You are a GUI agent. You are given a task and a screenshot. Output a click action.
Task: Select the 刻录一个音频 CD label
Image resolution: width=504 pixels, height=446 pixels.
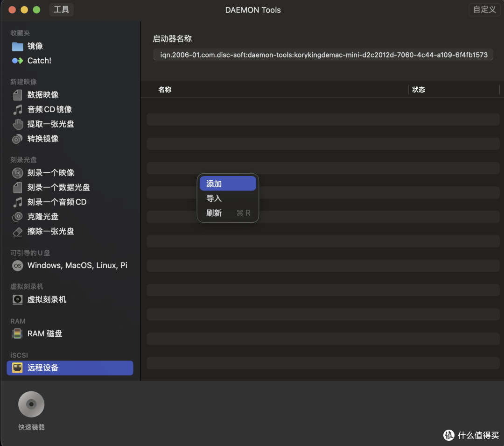[57, 202]
